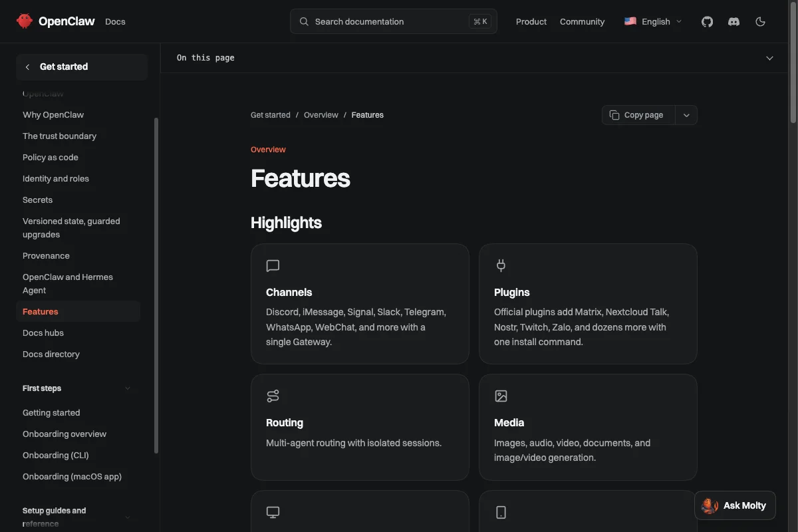Expand the On this page chevron

point(769,58)
